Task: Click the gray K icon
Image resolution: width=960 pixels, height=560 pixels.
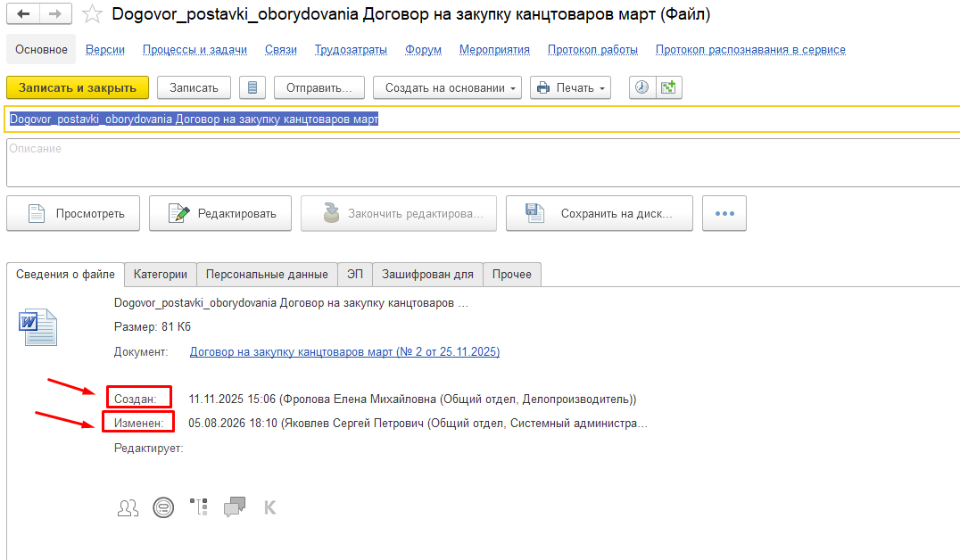Action: [270, 507]
